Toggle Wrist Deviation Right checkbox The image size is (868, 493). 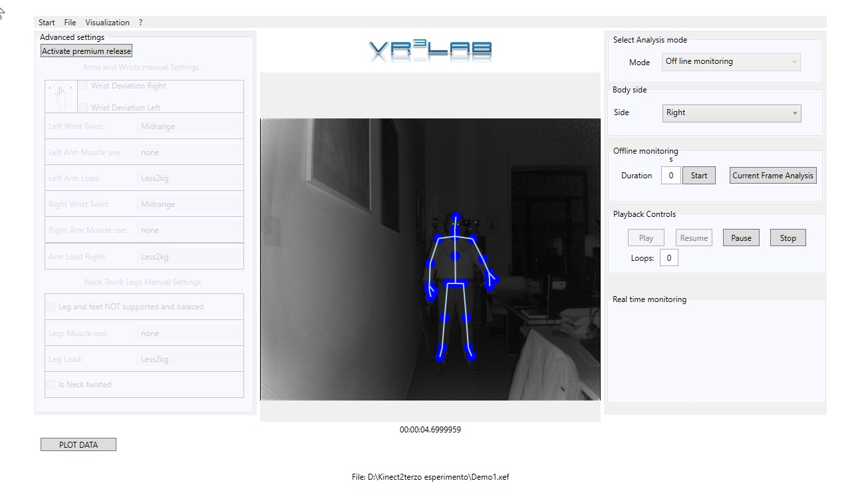pyautogui.click(x=84, y=86)
